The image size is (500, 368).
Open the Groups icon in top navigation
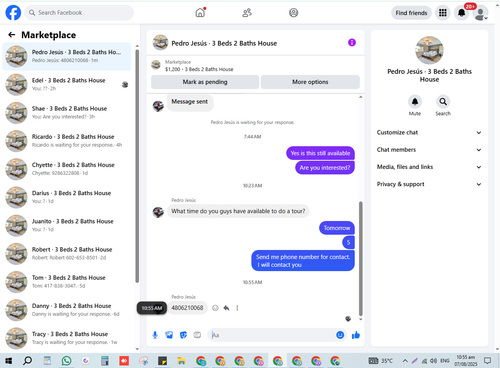[x=293, y=13]
